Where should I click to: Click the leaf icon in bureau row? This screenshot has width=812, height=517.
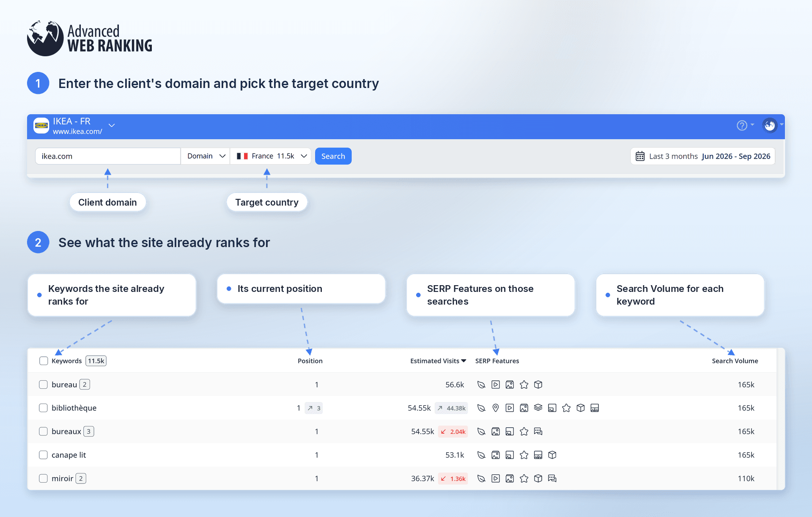[481, 385]
